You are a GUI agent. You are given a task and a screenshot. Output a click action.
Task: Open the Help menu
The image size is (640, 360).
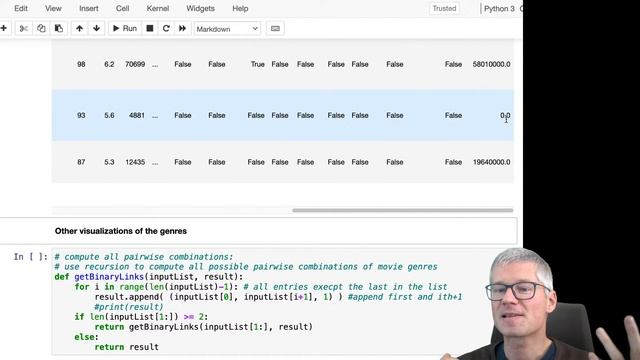pyautogui.click(x=240, y=8)
